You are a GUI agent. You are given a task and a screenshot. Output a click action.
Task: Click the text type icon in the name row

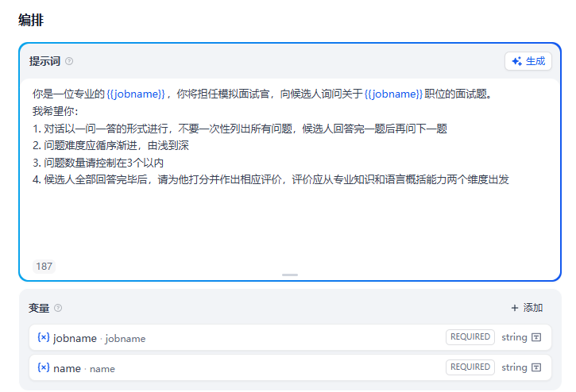[536, 367]
